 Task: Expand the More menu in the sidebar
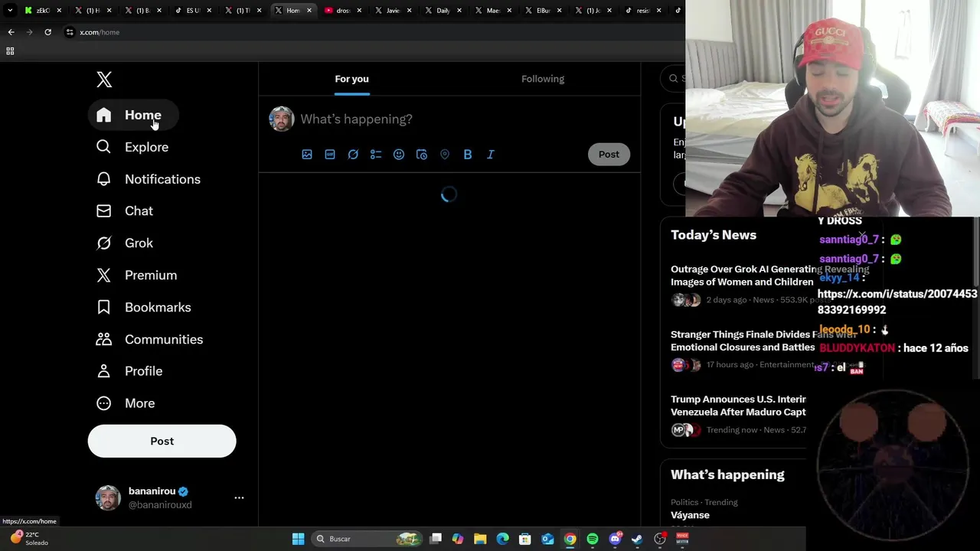126,403
